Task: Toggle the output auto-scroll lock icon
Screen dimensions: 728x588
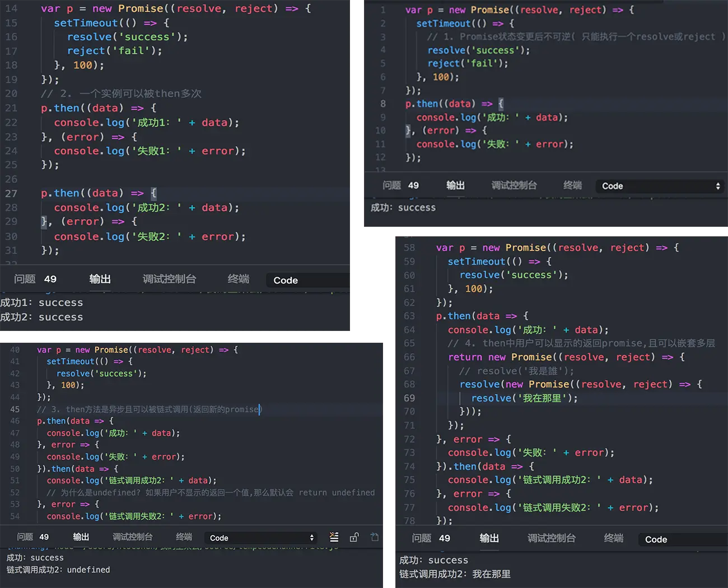Action: coord(354,537)
